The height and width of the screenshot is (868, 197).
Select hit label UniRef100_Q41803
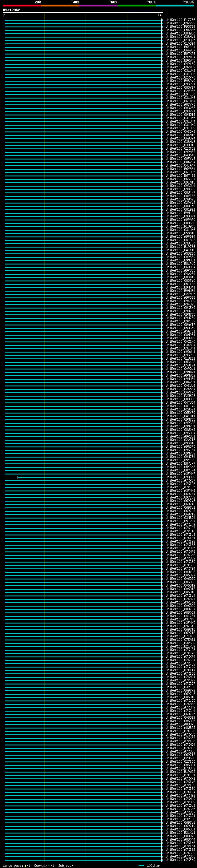(x=180, y=240)
